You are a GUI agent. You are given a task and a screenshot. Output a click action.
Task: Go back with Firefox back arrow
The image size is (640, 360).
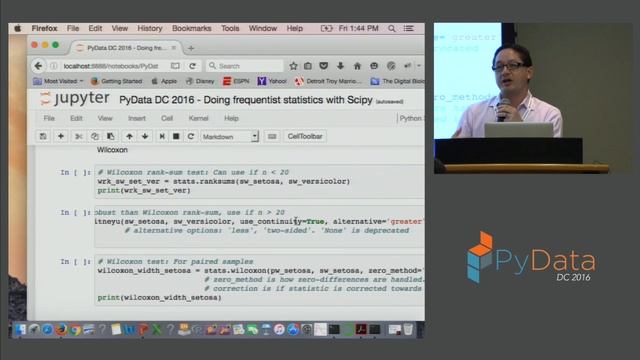pos(38,66)
